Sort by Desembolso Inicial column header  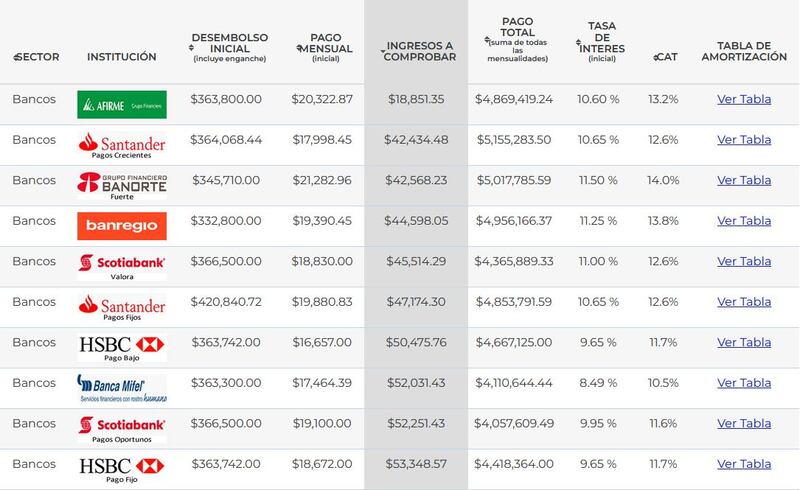coord(229,47)
